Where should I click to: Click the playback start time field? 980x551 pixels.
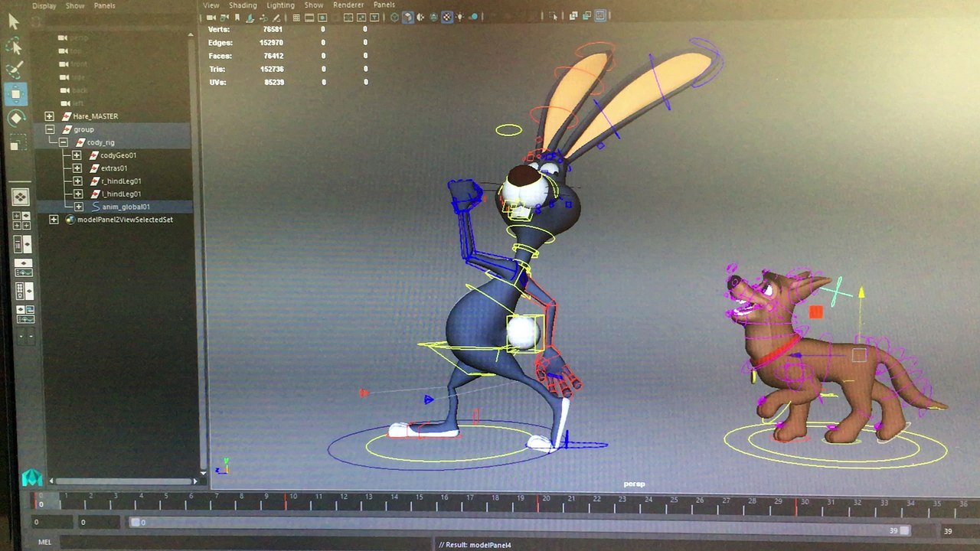pyautogui.click(x=100, y=523)
